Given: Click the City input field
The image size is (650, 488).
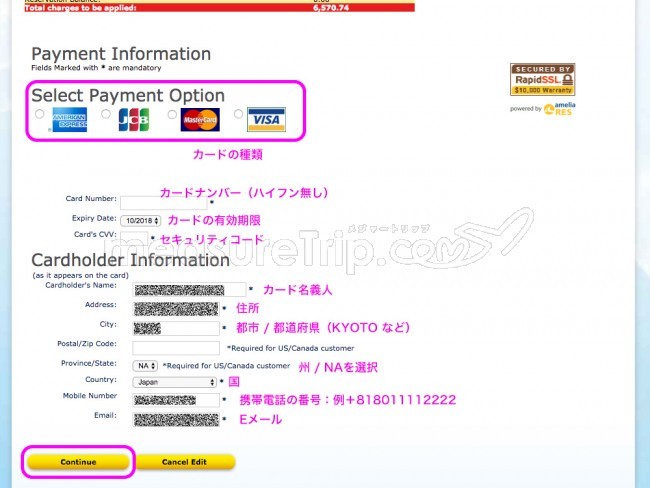Looking at the screenshot, I should 176,328.
